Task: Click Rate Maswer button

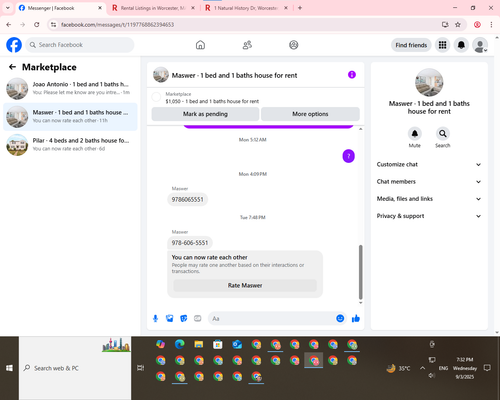Action: pos(245,285)
